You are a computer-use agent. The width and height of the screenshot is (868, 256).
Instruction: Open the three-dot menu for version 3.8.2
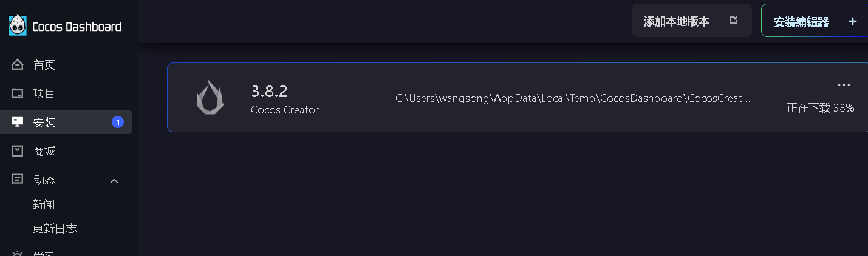(x=844, y=85)
